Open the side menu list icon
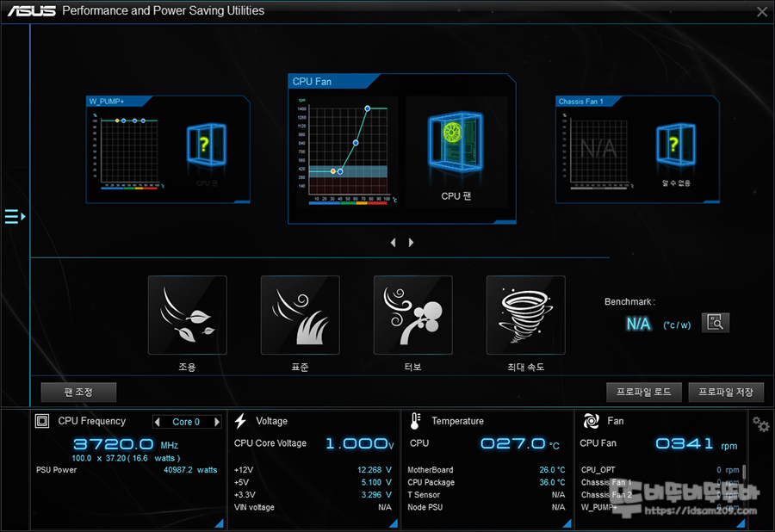Viewport: 775px width, 532px height. coord(15,216)
